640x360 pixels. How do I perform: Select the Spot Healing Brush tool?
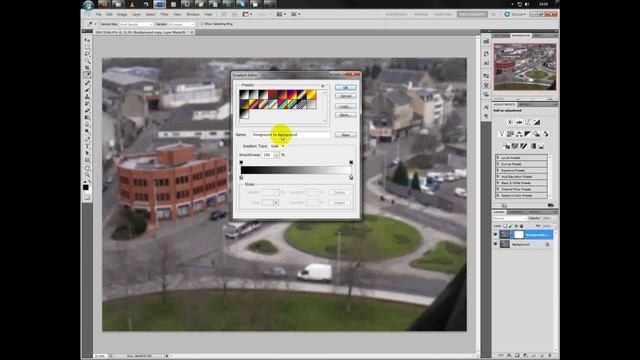87,82
